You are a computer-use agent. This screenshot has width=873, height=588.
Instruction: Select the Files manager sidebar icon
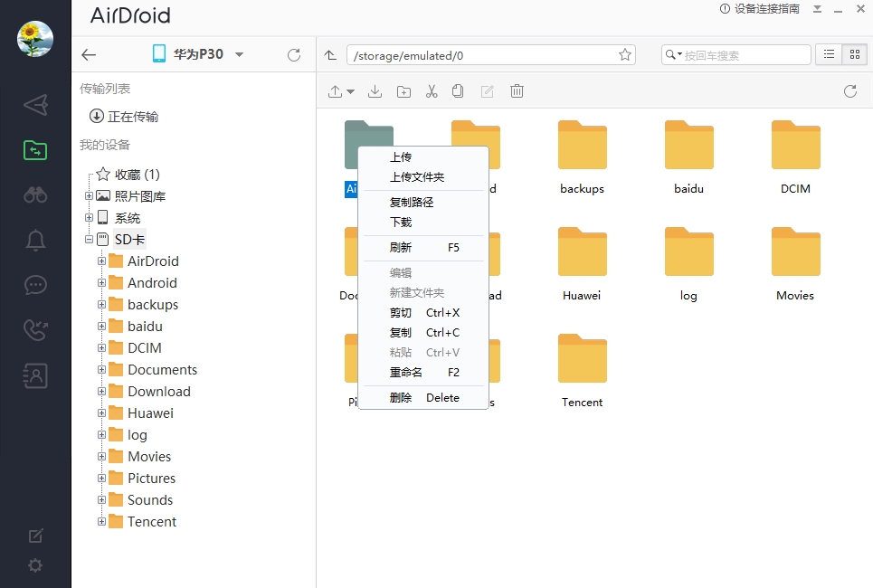click(35, 150)
